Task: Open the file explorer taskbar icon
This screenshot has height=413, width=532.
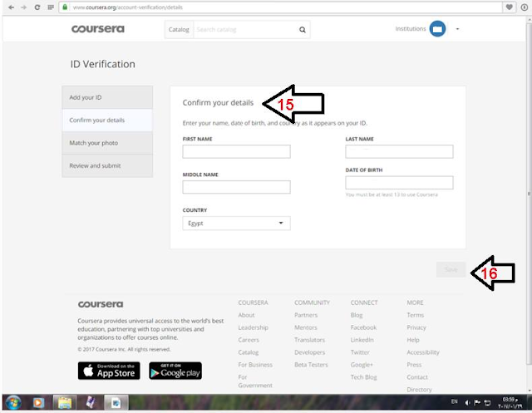Action: point(65,403)
